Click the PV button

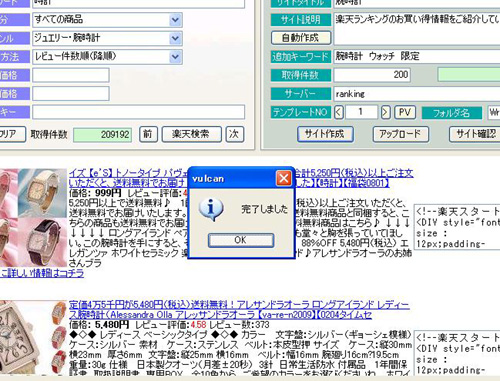click(x=405, y=112)
